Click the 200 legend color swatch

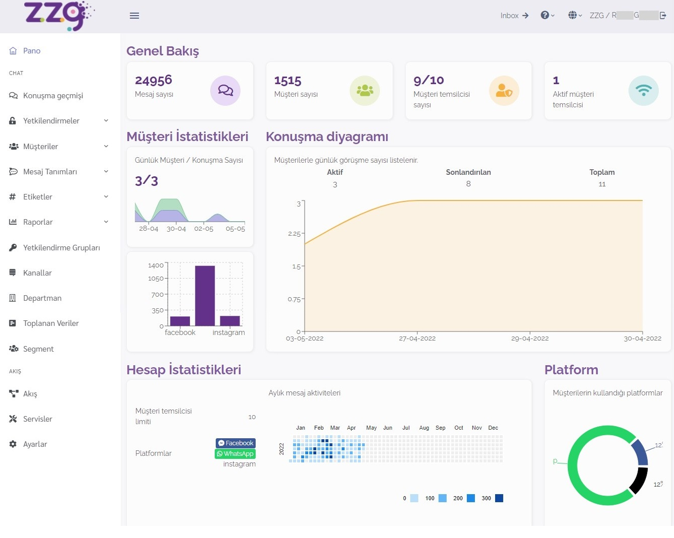(471, 498)
